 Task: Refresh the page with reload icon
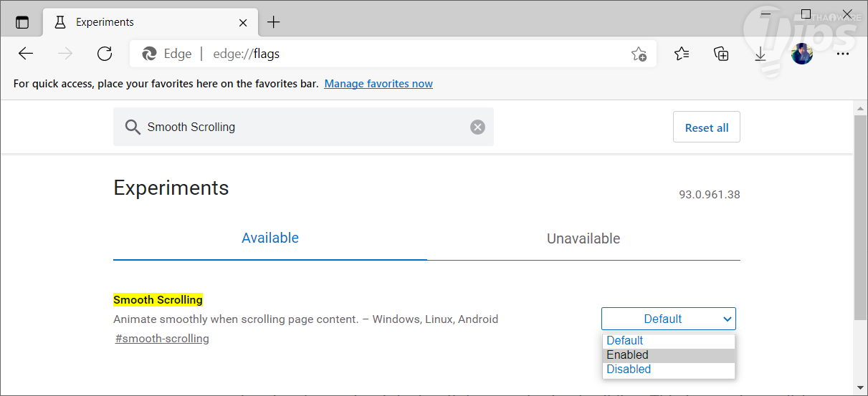[x=105, y=54]
